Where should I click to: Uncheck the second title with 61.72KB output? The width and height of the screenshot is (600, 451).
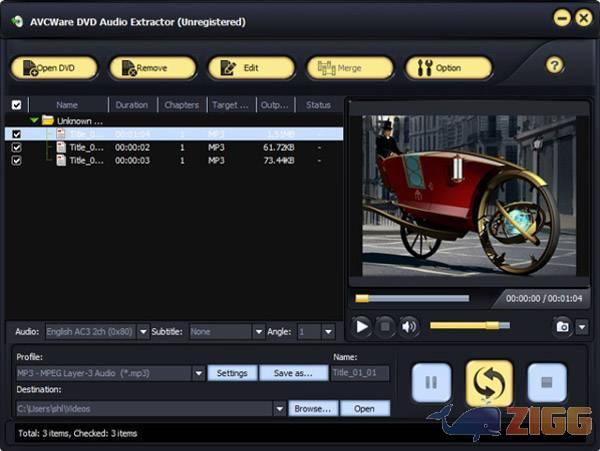click(x=16, y=147)
